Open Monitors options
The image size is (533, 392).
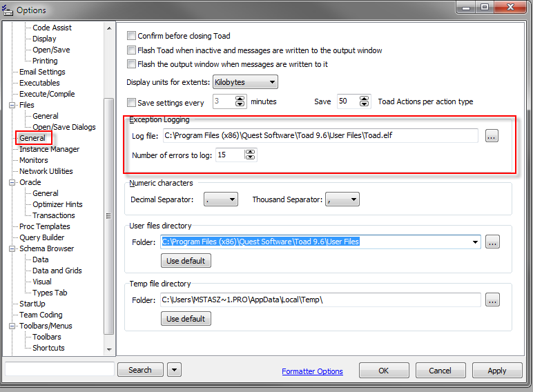pos(34,160)
